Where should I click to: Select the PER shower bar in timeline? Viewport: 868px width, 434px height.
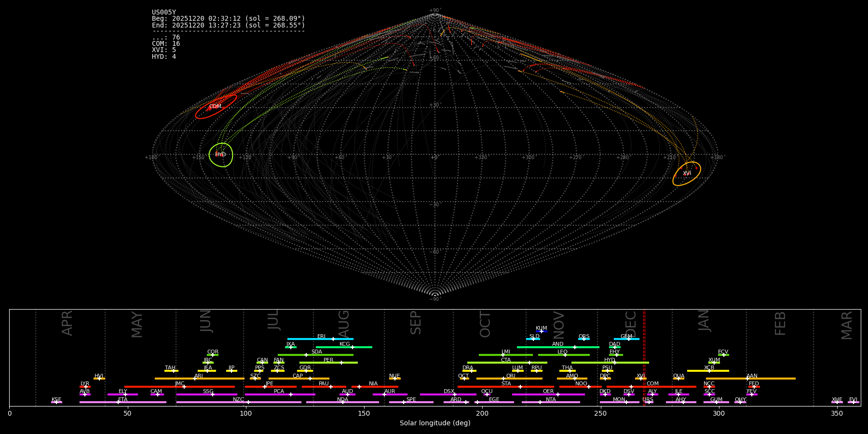pyautogui.click(x=328, y=363)
